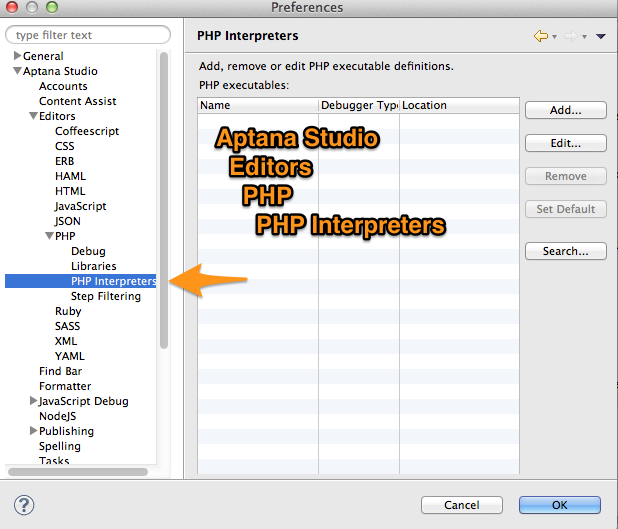The image size is (618, 529).
Task: Click the green zoom window button
Action: click(x=52, y=7)
